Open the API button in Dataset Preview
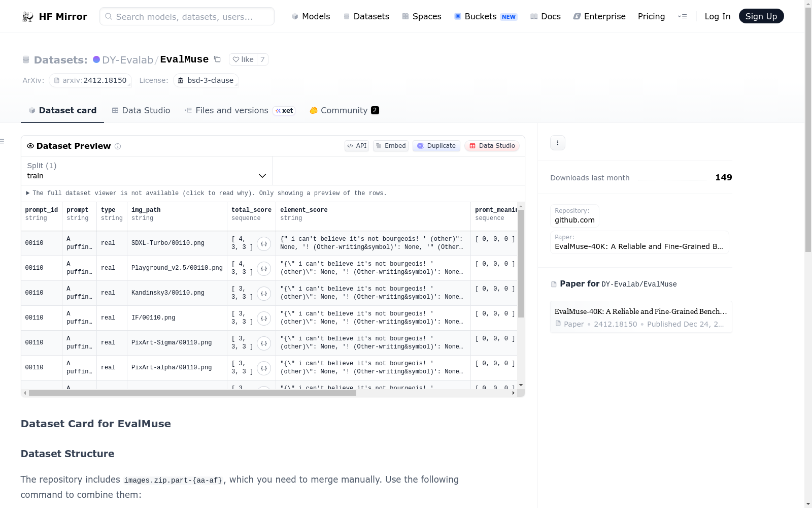812x508 pixels. 357,146
